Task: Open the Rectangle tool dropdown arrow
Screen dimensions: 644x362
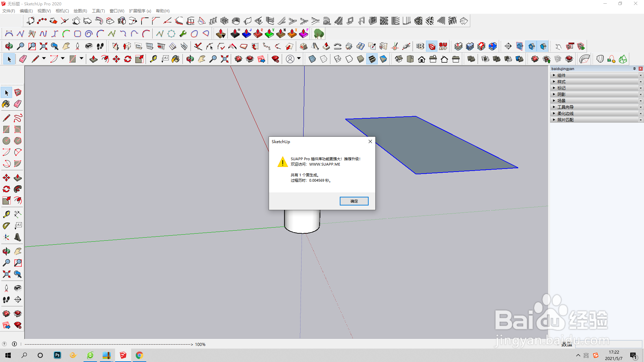Action: (x=82, y=59)
